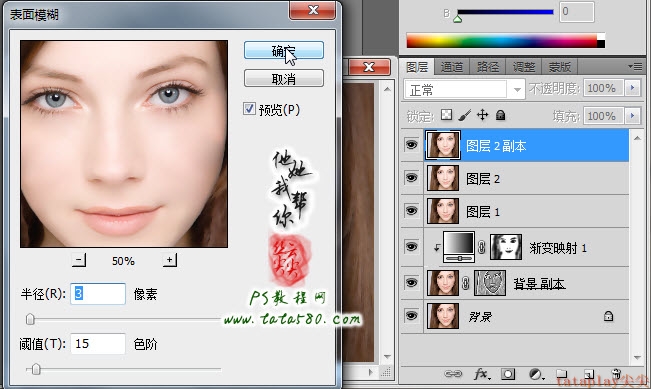
Task: Switch to the 路径 tab
Action: tap(488, 67)
